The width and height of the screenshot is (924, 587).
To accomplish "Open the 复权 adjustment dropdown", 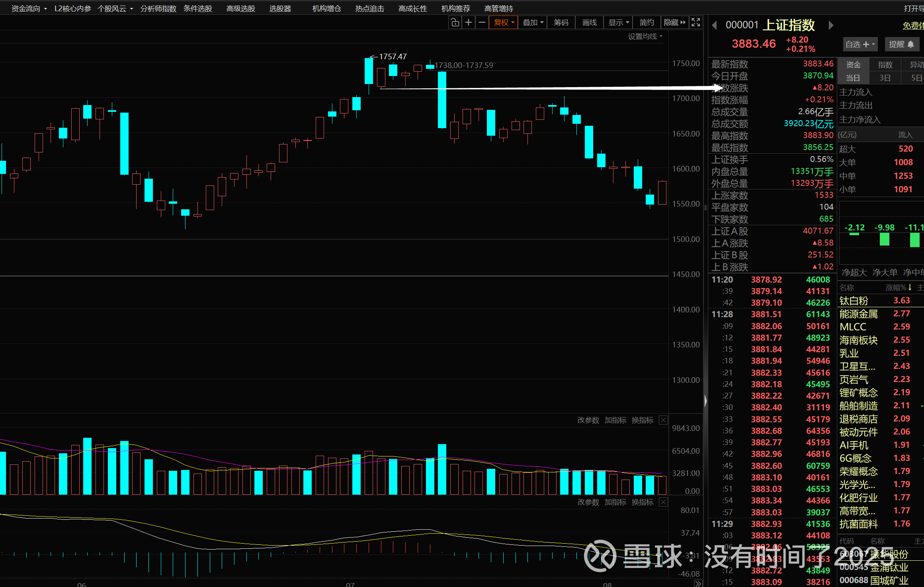I will click(504, 23).
